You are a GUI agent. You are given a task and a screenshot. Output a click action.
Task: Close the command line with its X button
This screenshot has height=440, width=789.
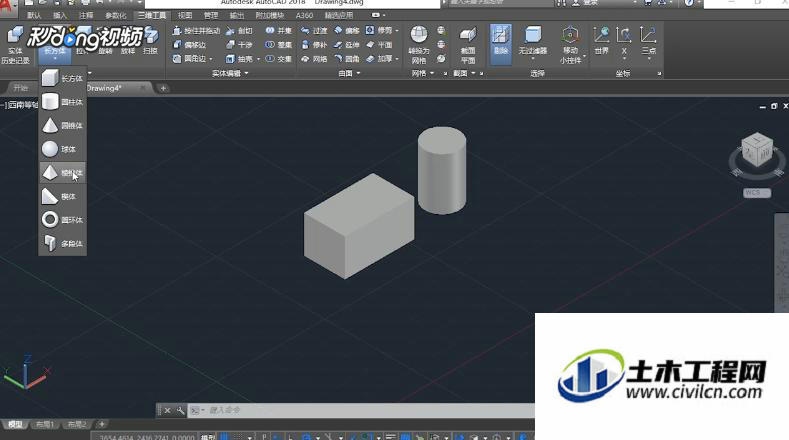pyautogui.click(x=168, y=410)
